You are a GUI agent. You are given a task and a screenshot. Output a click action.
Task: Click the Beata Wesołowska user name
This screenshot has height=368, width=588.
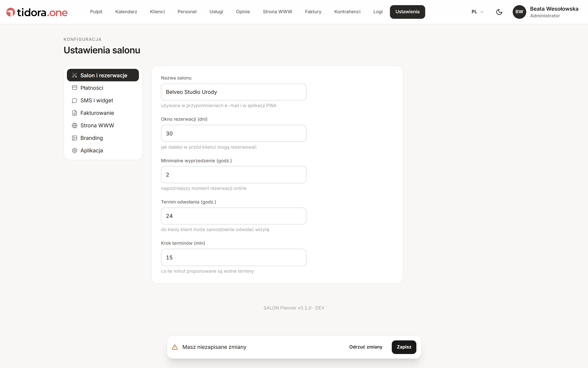pos(554,9)
